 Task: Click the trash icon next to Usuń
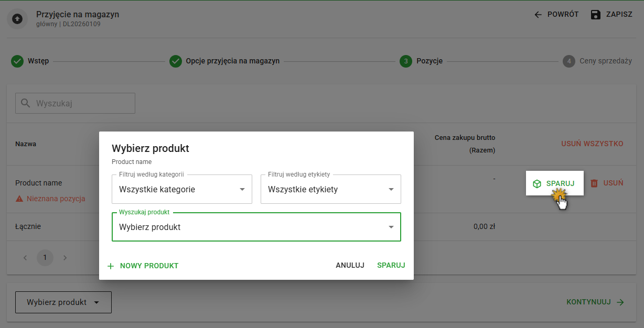(594, 183)
